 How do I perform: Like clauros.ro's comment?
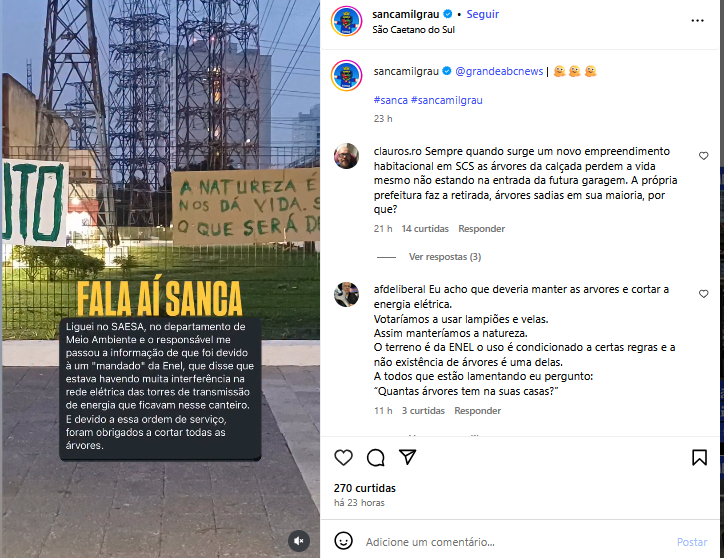point(703,156)
